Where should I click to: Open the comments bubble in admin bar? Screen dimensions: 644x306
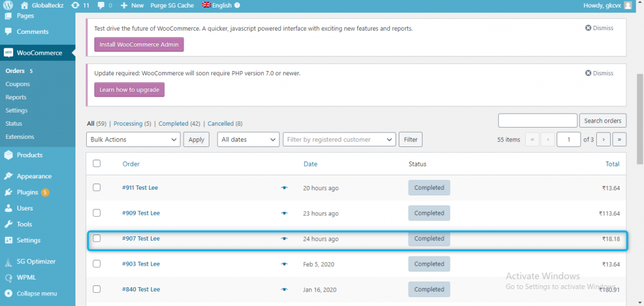pyautogui.click(x=101, y=5)
